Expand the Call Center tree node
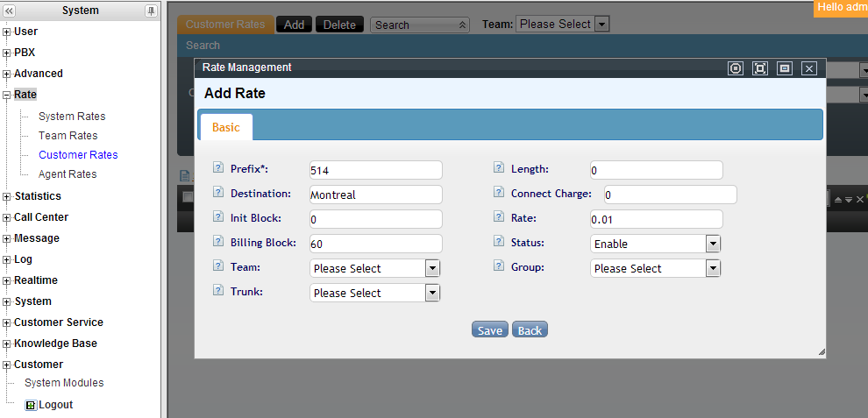This screenshot has width=868, height=418. 7,217
